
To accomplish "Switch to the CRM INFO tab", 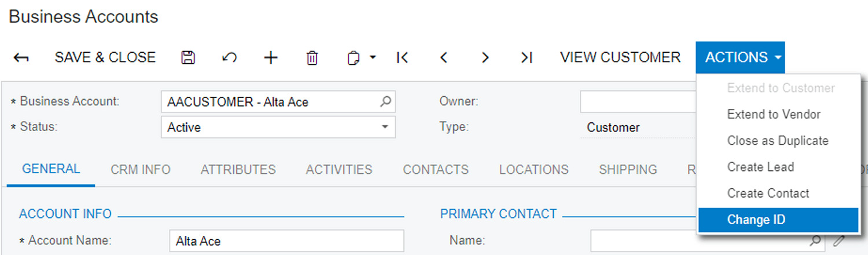I will 141,170.
